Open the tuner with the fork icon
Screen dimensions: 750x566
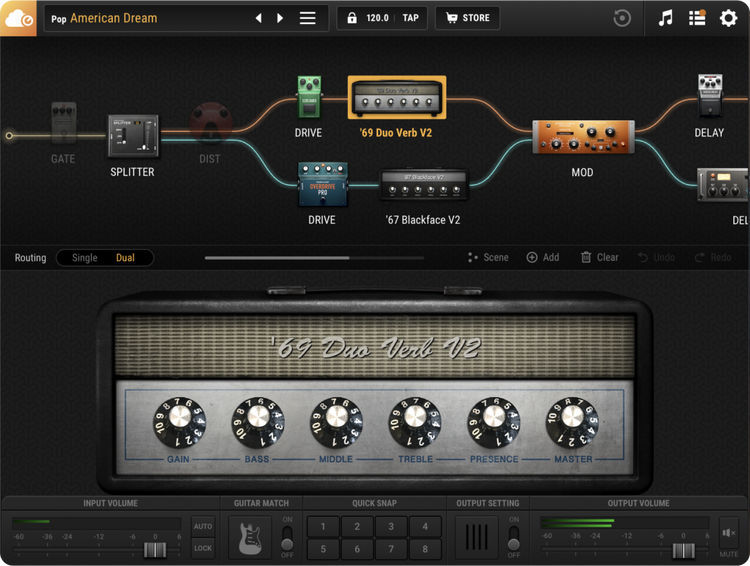(x=666, y=18)
